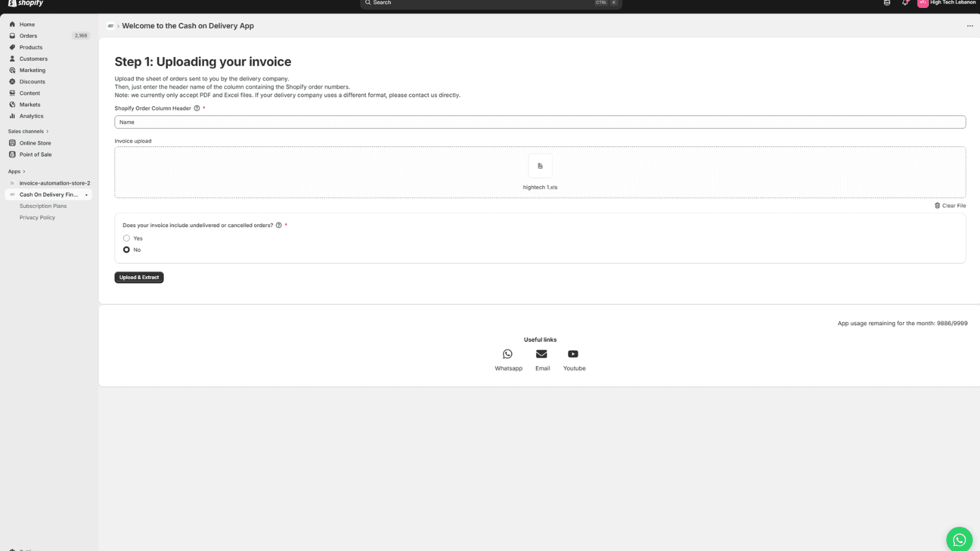Open the three-dot app actions menu

[x=970, y=26]
